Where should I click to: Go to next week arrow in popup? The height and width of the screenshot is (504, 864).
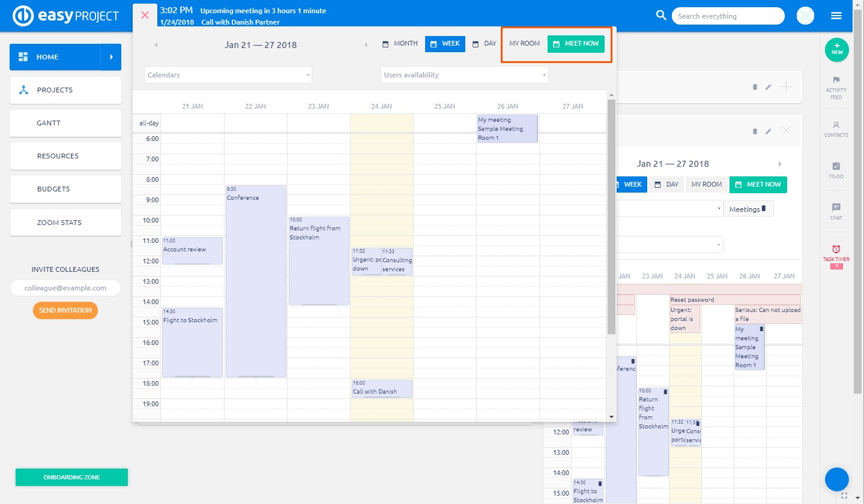(366, 45)
